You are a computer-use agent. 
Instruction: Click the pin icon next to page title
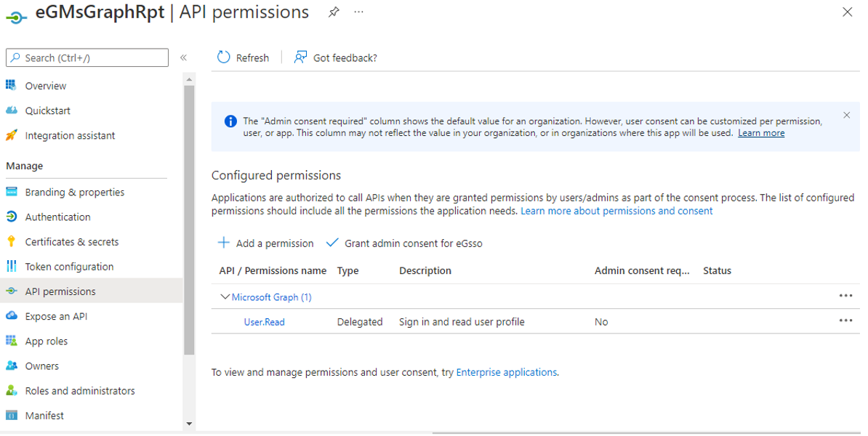coord(333,12)
